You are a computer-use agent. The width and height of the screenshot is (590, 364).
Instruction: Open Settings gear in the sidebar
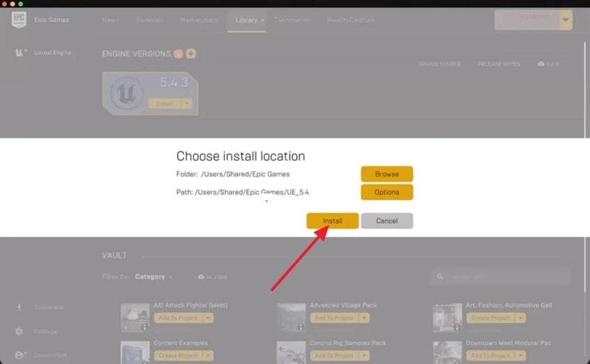pyautogui.click(x=19, y=331)
